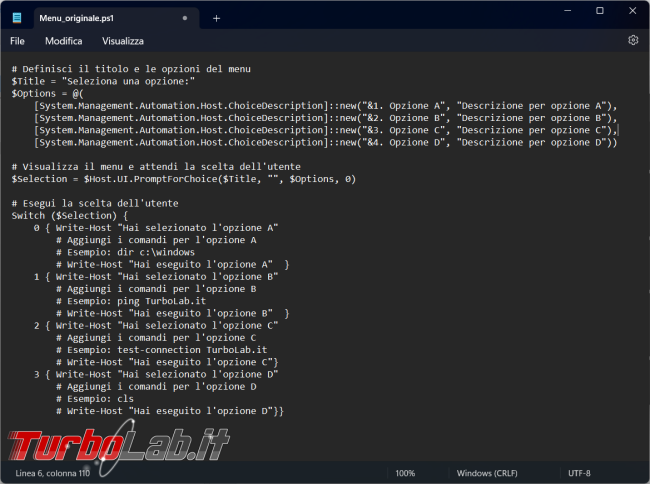Click the ChoiceDescription line for 'Opzione B'
The height and width of the screenshot is (484, 650).
[325, 118]
